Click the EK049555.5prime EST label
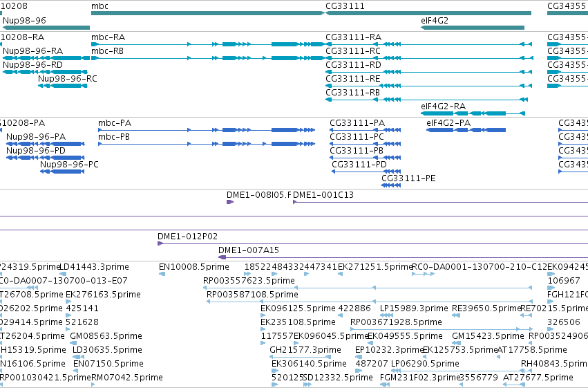 click(x=405, y=337)
